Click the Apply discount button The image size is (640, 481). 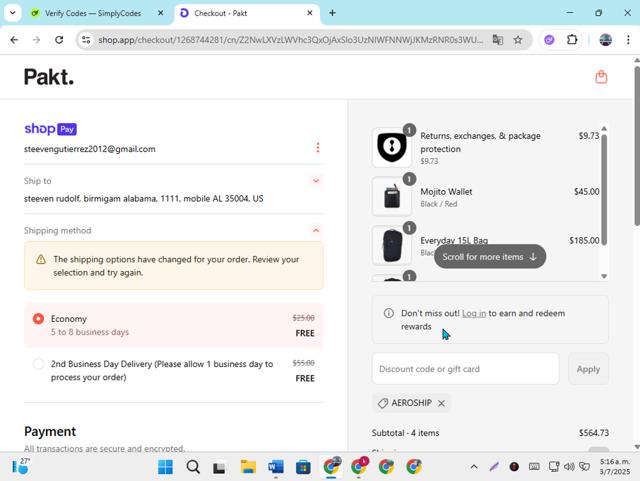coord(588,369)
